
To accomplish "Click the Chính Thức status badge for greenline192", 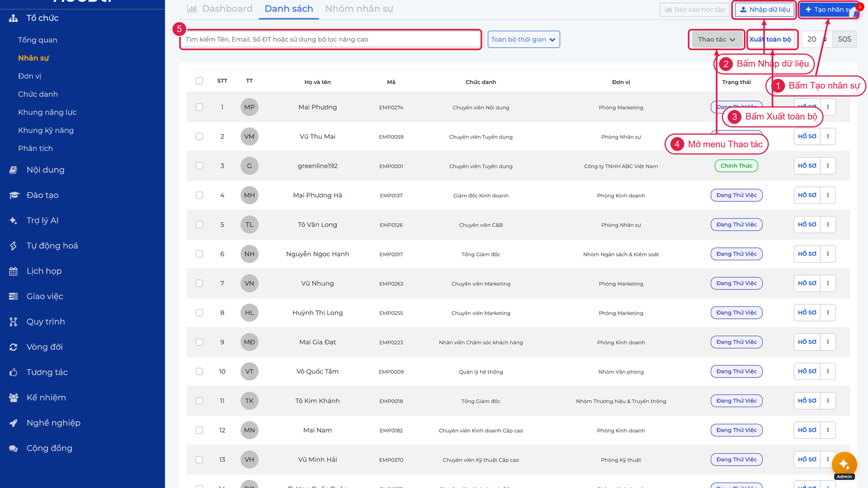I will pyautogui.click(x=736, y=166).
